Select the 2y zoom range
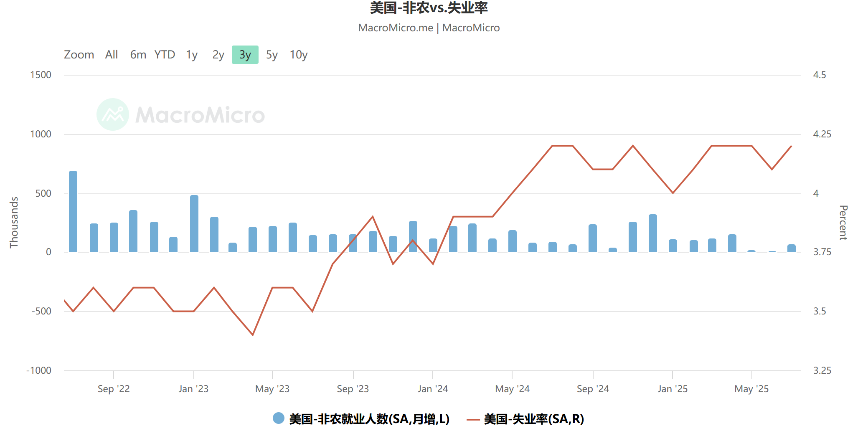Image resolution: width=868 pixels, height=441 pixels. [218, 55]
